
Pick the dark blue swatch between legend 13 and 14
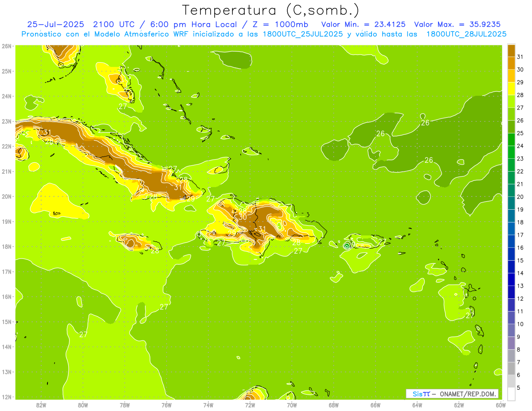(x=511, y=279)
